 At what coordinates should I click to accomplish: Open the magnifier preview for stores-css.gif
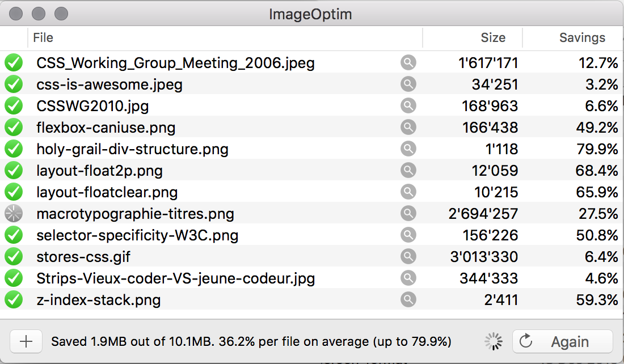(408, 256)
